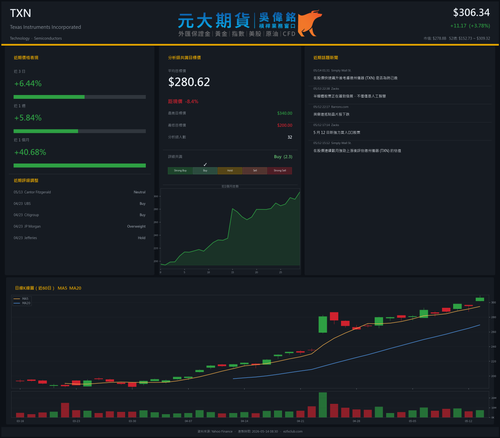
Task: Open the last Simply Wall St. news headline
Action: click(357, 151)
